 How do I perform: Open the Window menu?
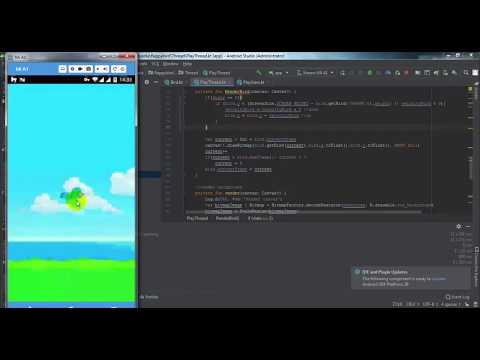[171, 64]
